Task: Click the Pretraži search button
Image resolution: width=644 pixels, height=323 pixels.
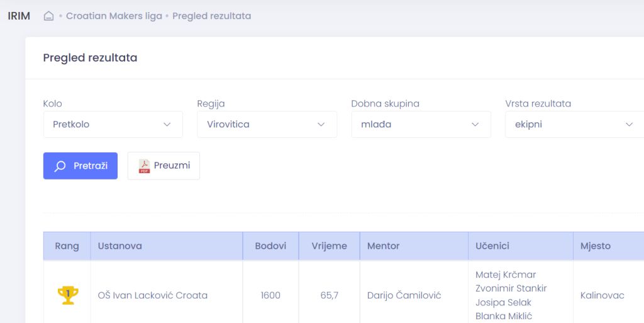Action: (x=80, y=166)
